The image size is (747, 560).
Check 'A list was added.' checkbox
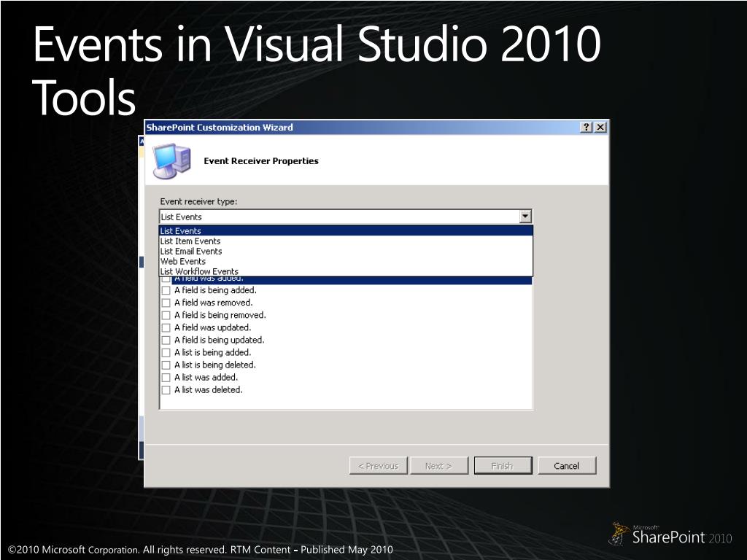(166, 378)
